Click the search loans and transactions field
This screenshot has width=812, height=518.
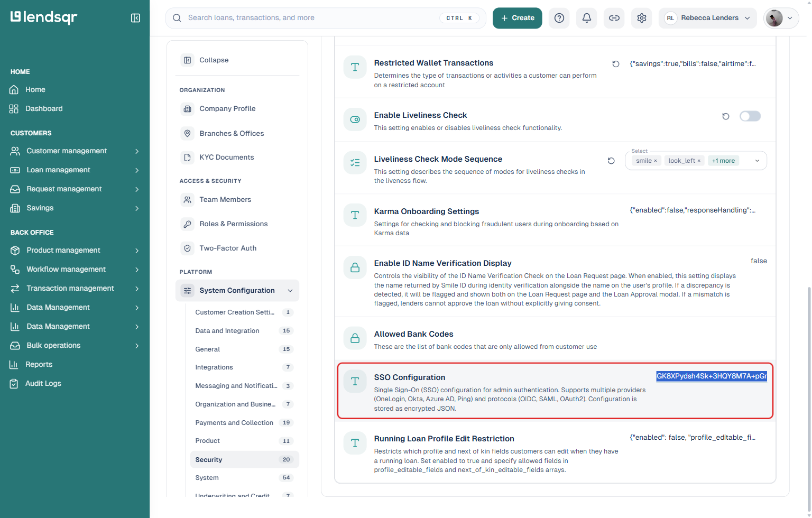326,18
